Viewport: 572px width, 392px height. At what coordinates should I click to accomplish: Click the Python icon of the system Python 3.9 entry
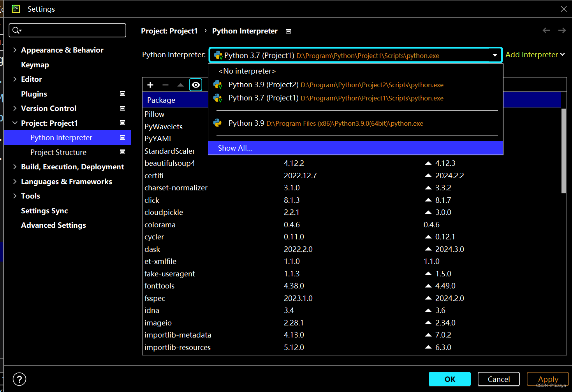point(218,123)
